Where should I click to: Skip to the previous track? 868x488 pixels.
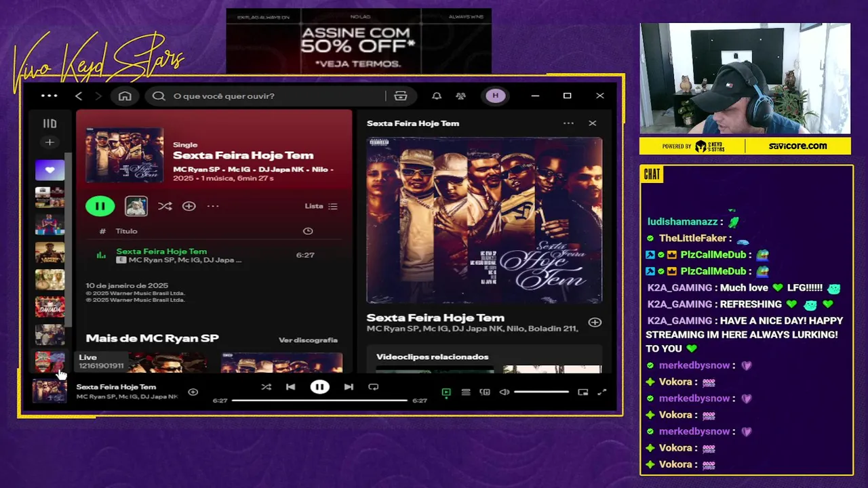coord(290,387)
